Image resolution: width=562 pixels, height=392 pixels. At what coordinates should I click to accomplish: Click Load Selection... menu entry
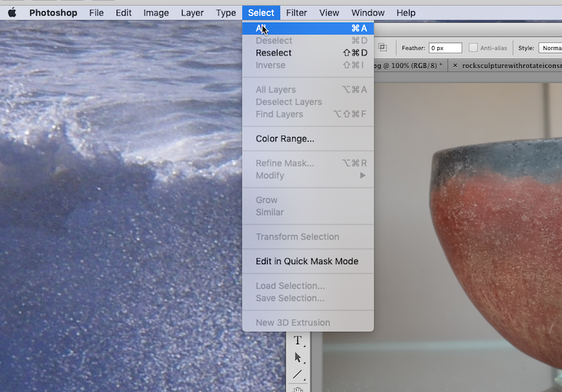click(308, 286)
